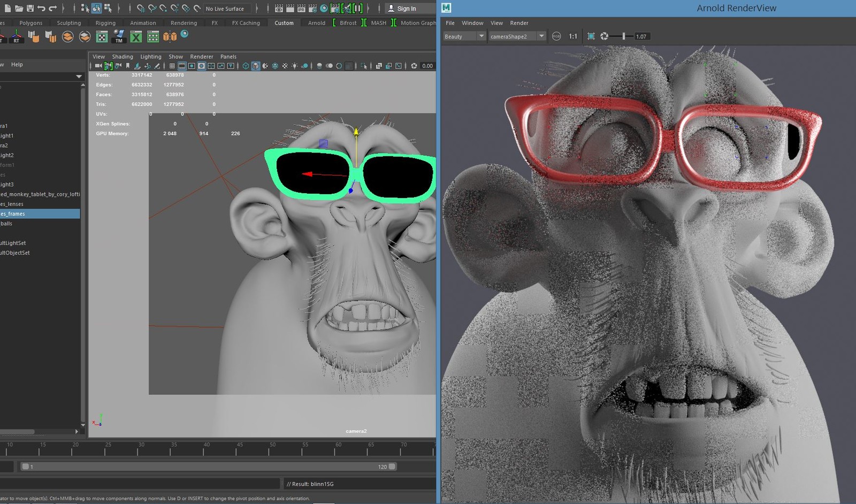Open cameraShape2 camera dropdown
The width and height of the screenshot is (856, 504).
pyautogui.click(x=517, y=36)
